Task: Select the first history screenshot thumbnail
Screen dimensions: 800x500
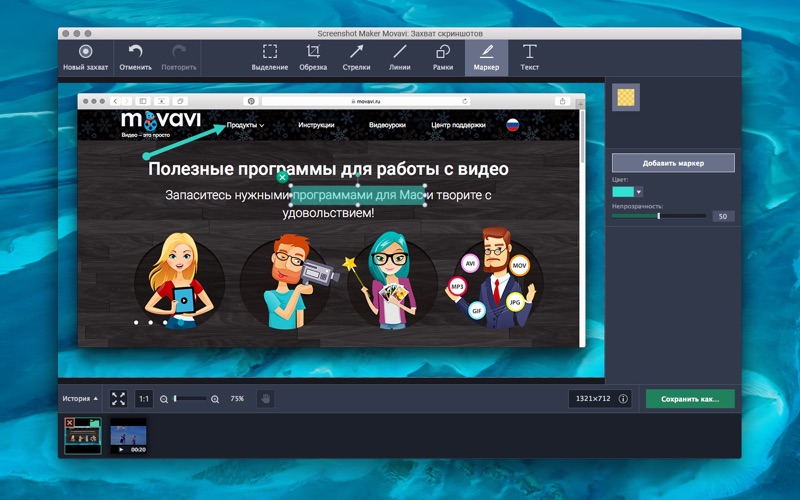Action: (x=83, y=436)
